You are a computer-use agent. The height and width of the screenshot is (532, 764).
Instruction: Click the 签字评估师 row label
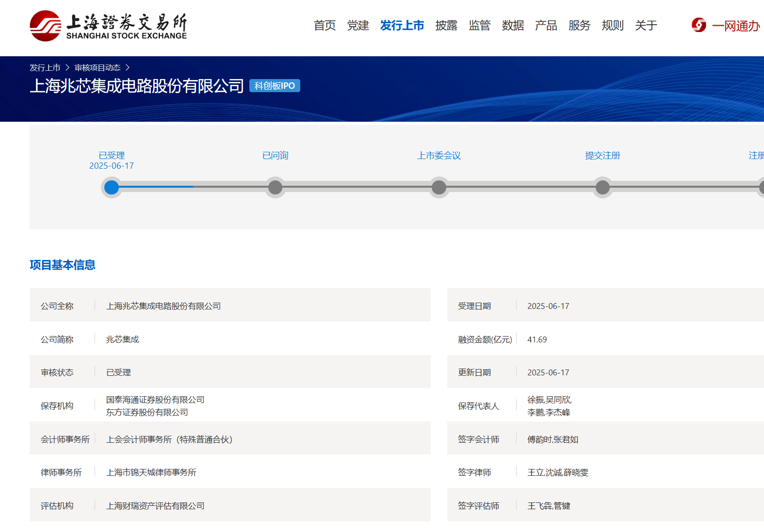tap(478, 506)
